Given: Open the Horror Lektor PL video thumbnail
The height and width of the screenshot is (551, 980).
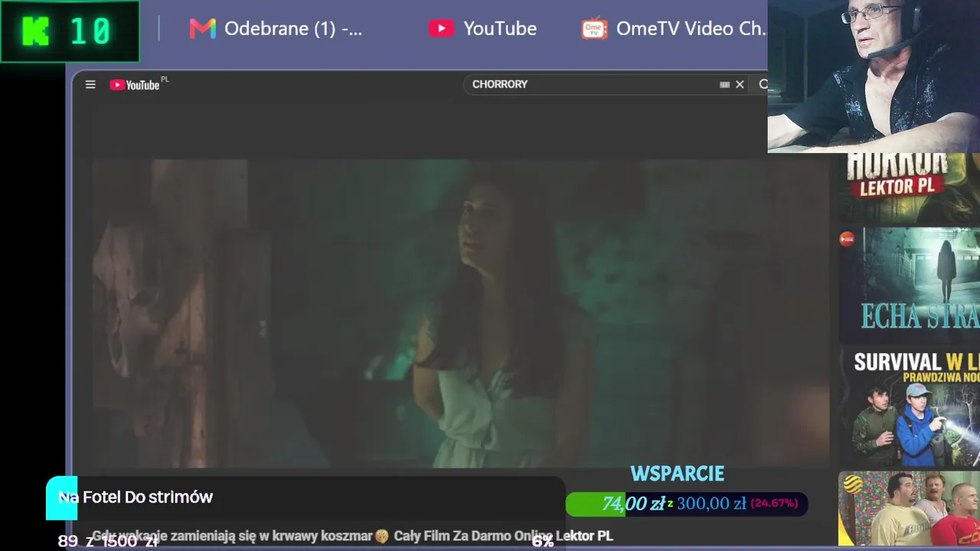Looking at the screenshot, I should tap(909, 188).
